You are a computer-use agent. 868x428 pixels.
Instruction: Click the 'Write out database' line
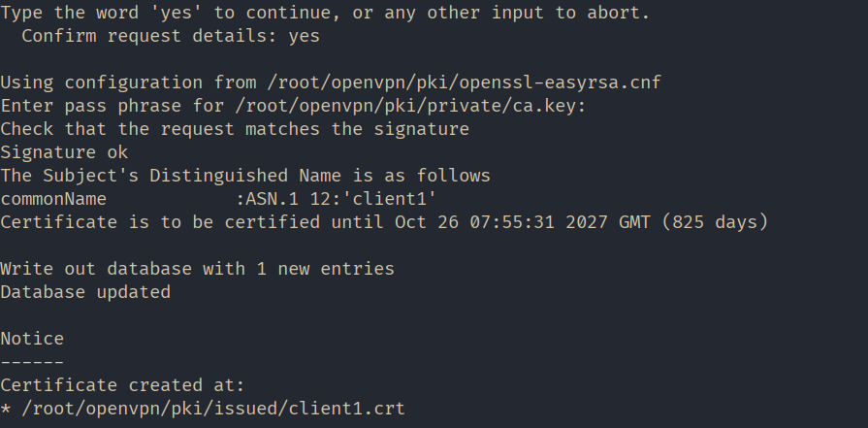(197, 269)
